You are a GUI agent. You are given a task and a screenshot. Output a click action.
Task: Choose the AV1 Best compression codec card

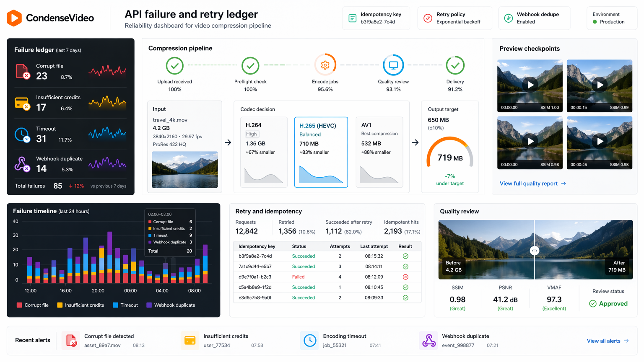(x=379, y=152)
